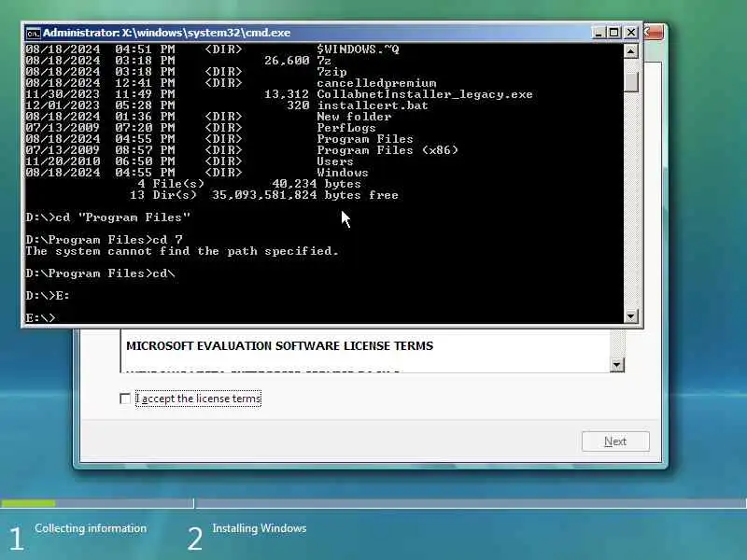
Task: Click the green setup progress bar
Action: click(x=29, y=503)
